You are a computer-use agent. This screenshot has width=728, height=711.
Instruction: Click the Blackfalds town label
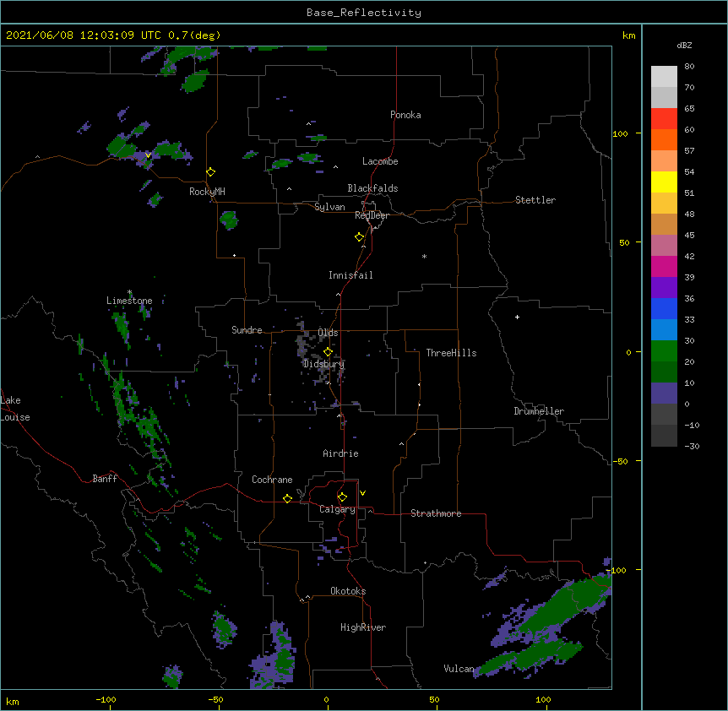coord(372,188)
